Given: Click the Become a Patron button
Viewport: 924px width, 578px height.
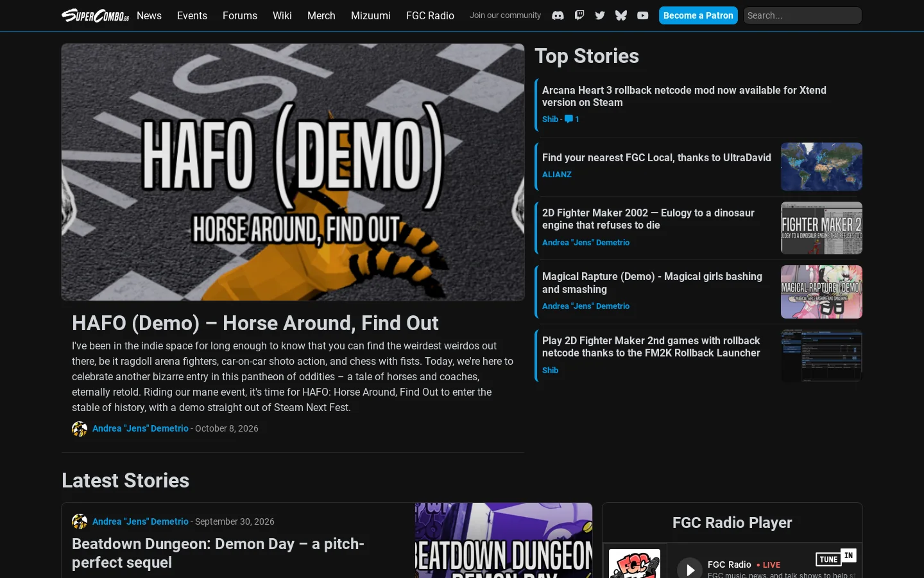Looking at the screenshot, I should click(698, 15).
